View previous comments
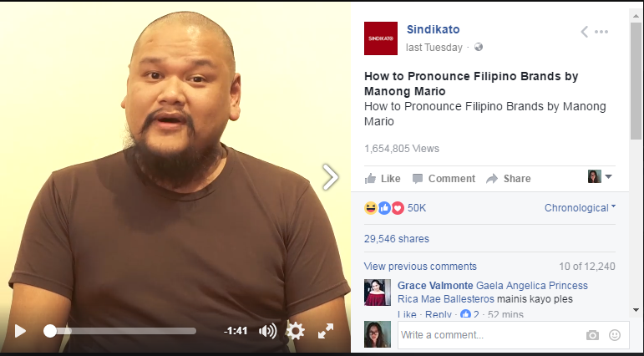The height and width of the screenshot is (356, 644). [x=420, y=267]
